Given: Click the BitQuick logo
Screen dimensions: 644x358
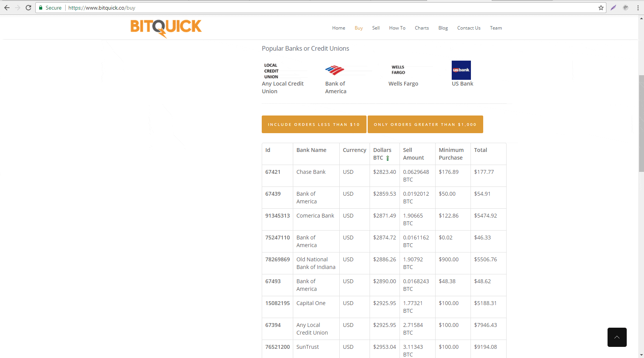Looking at the screenshot, I should (x=166, y=28).
